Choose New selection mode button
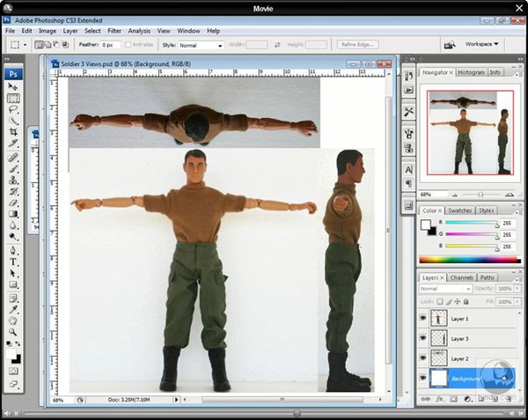528x420 pixels. pos(39,44)
